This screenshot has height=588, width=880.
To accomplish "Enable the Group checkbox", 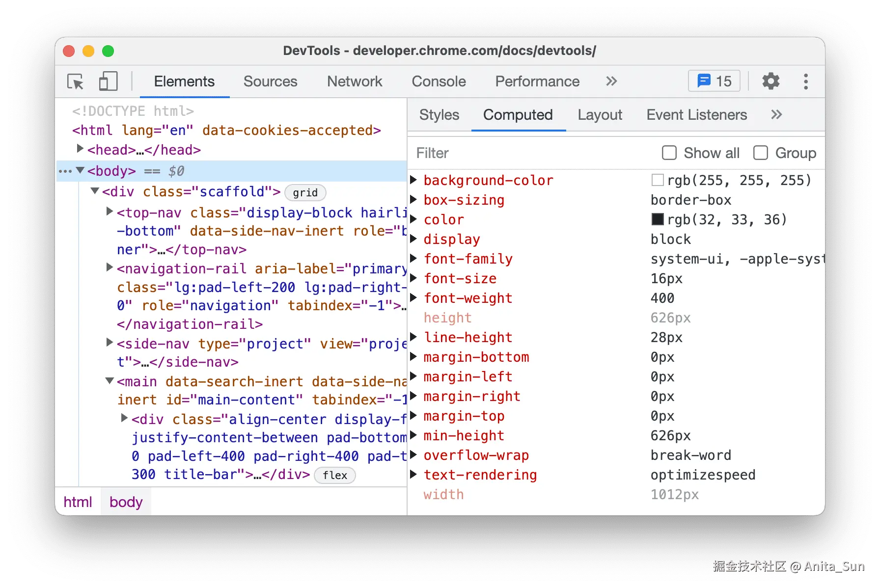I will [x=761, y=153].
